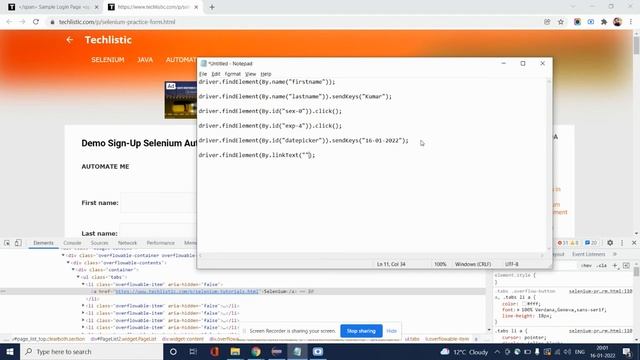Add new style rule plus icon
The width and height of the screenshot is (640, 360).
pyautogui.click(x=615, y=266)
